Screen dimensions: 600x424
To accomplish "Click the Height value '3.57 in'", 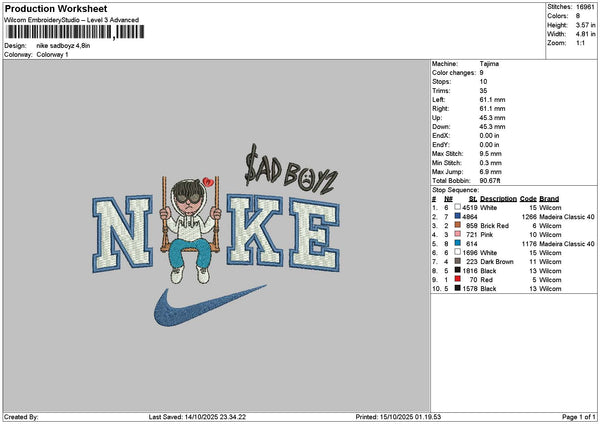I will tap(585, 25).
